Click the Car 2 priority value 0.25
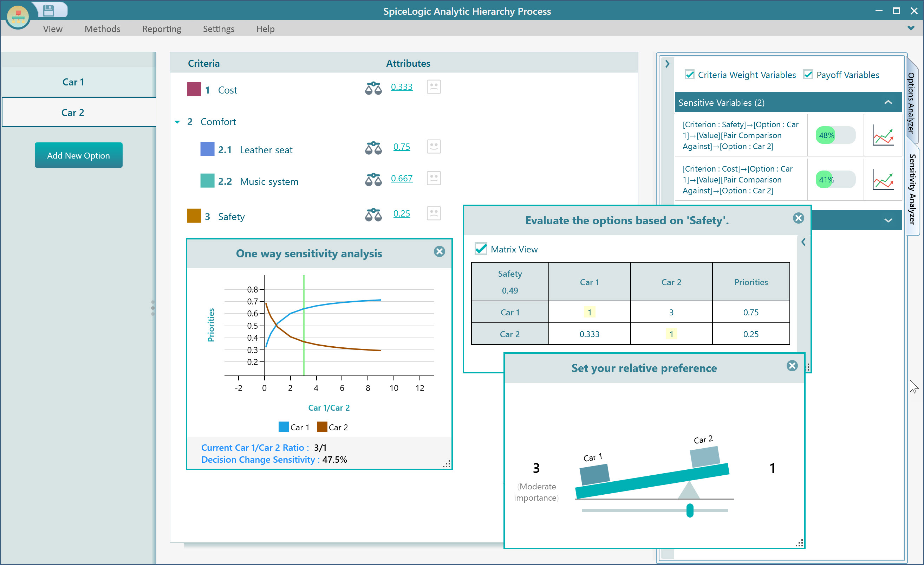This screenshot has height=565, width=924. point(751,334)
